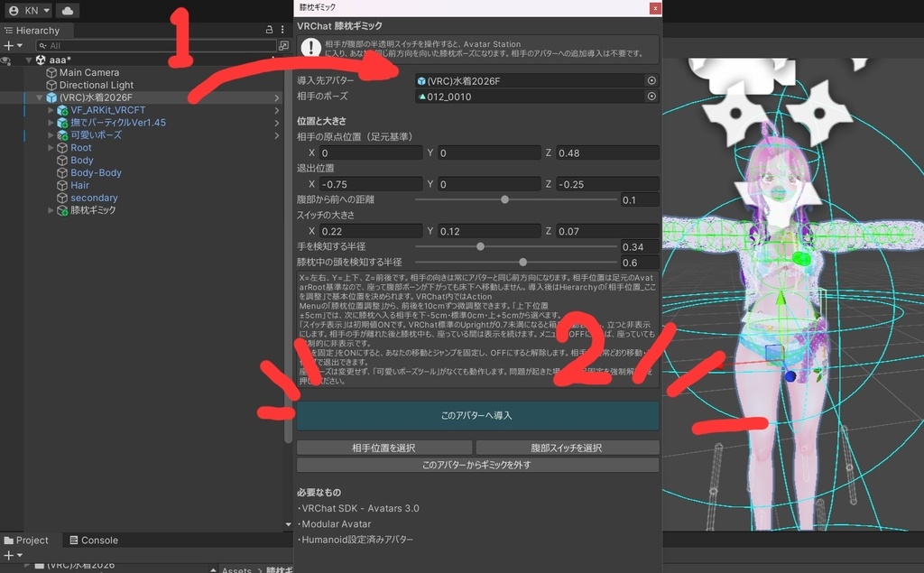Open prefab arrow for VF_ARKit_VRCFT row
Viewport: 924px width, 573px height.
[276, 110]
